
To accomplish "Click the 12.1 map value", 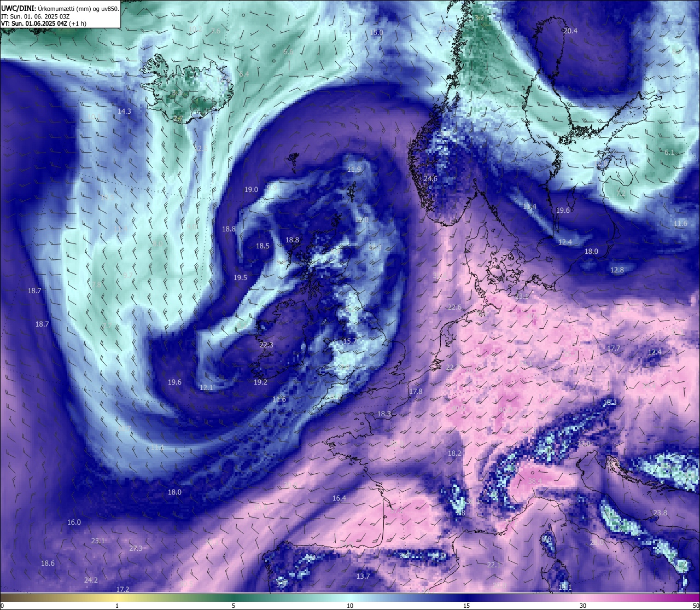I will coord(206,387).
